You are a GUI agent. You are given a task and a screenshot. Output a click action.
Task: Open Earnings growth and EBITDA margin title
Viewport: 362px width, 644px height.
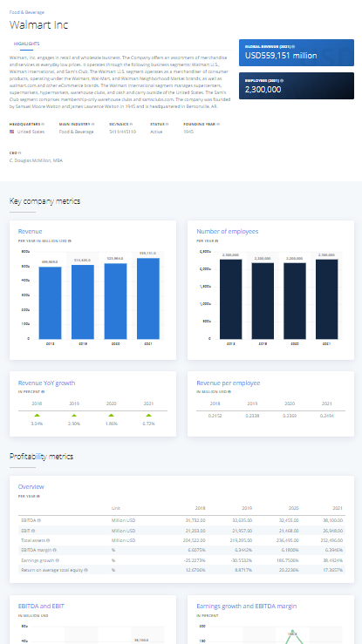[247, 607]
